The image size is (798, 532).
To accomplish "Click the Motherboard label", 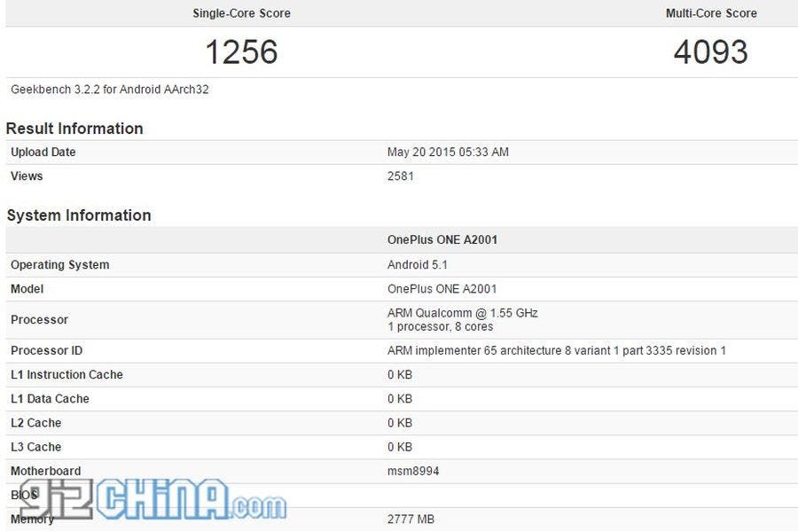I will point(46,472).
